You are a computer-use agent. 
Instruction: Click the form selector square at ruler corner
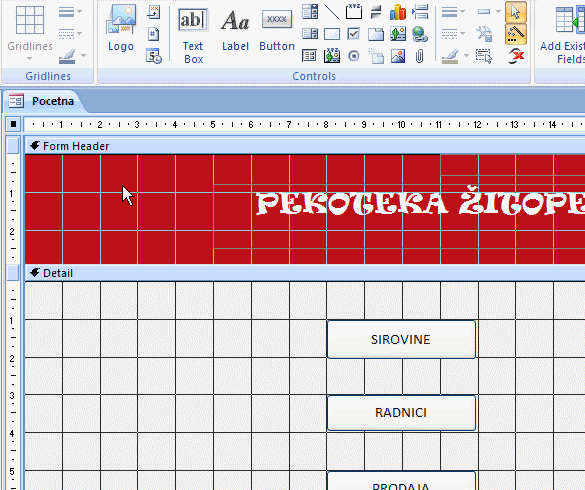(13, 124)
